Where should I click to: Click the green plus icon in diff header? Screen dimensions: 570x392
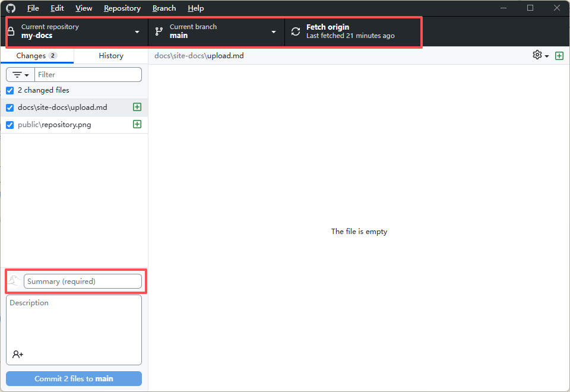coord(559,56)
